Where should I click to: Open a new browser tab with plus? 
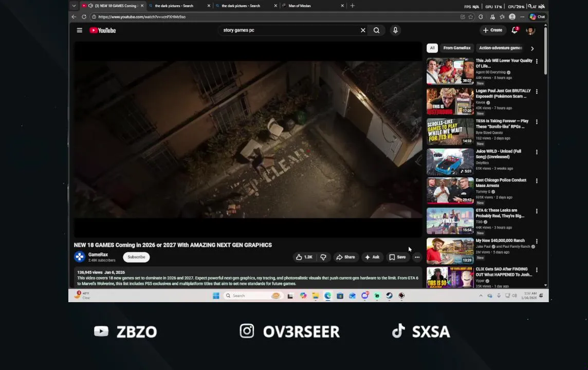(x=353, y=6)
